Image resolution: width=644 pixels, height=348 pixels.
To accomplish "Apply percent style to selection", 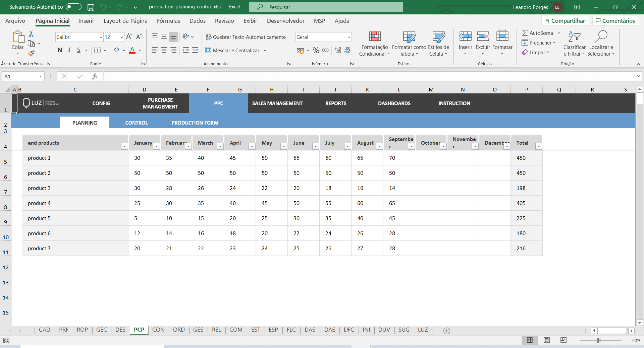I will coord(315,50).
